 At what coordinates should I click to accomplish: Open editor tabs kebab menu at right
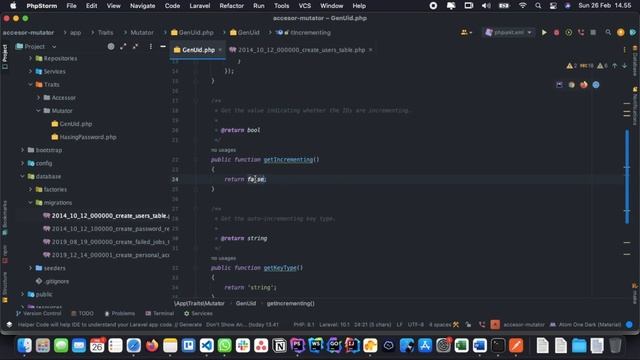tap(624, 50)
